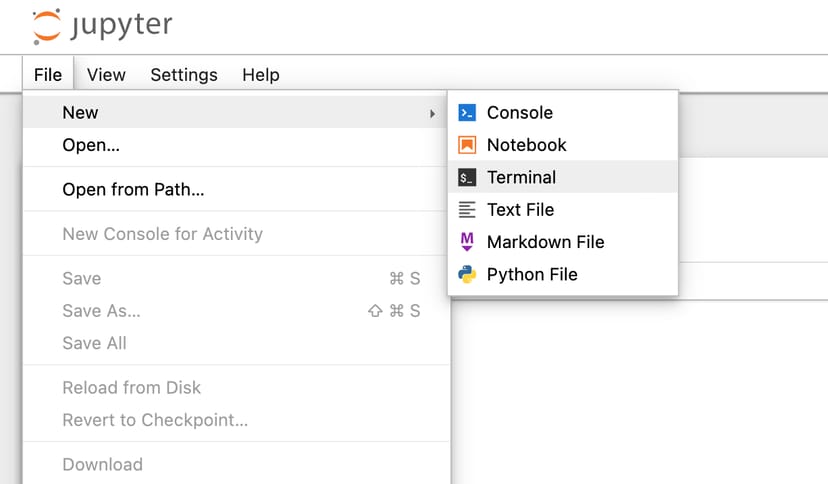
Task: Open the File menu
Action: point(47,75)
